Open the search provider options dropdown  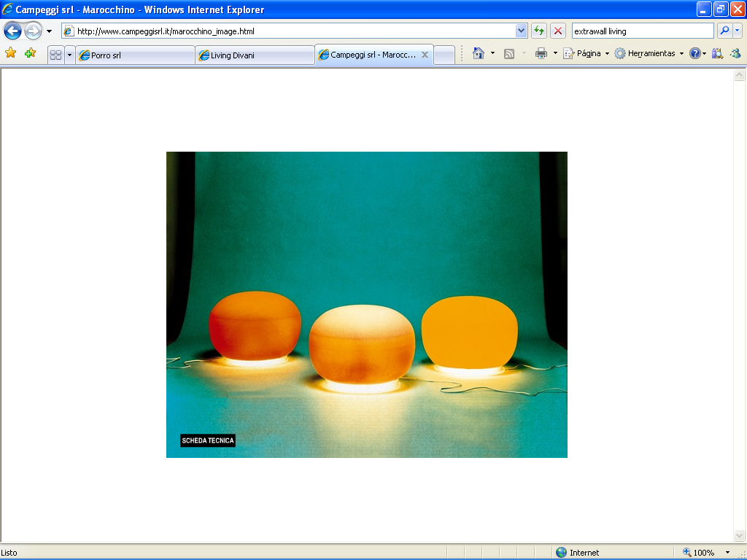point(738,31)
